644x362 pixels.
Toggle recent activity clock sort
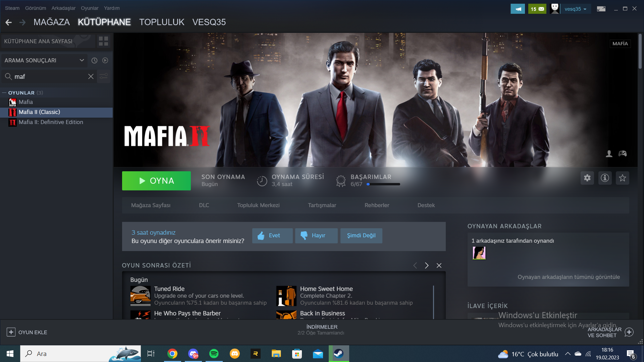95,60
